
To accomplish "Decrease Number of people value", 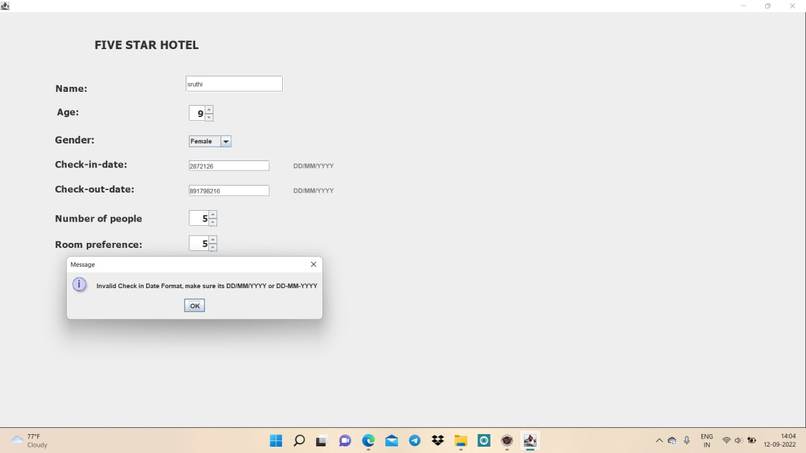I will point(213,222).
